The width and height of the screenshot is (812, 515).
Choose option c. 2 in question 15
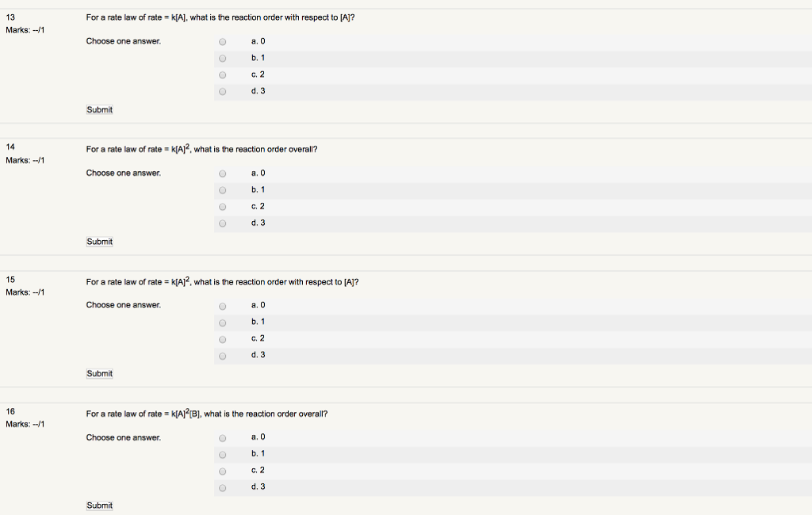pos(222,338)
